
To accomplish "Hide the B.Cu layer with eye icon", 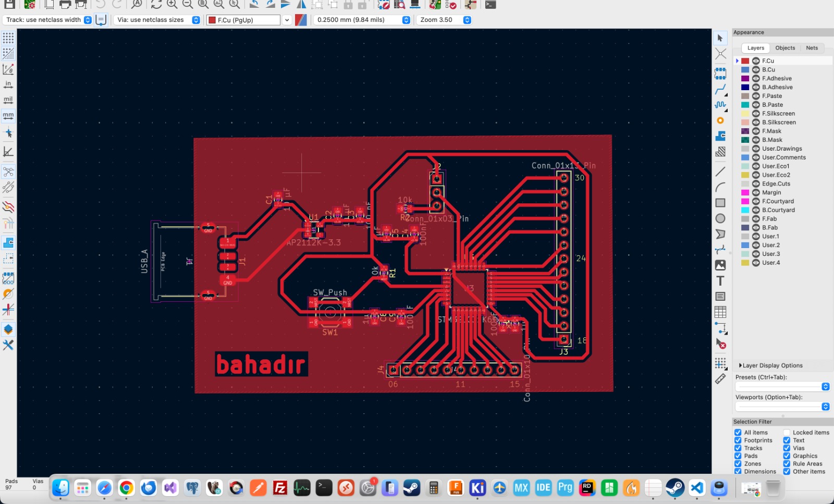I will [756, 70].
